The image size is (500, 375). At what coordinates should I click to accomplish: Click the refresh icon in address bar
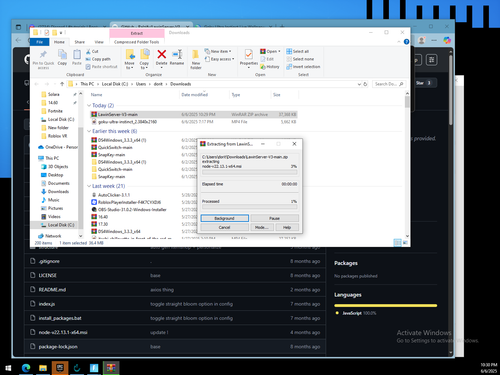coord(365,84)
